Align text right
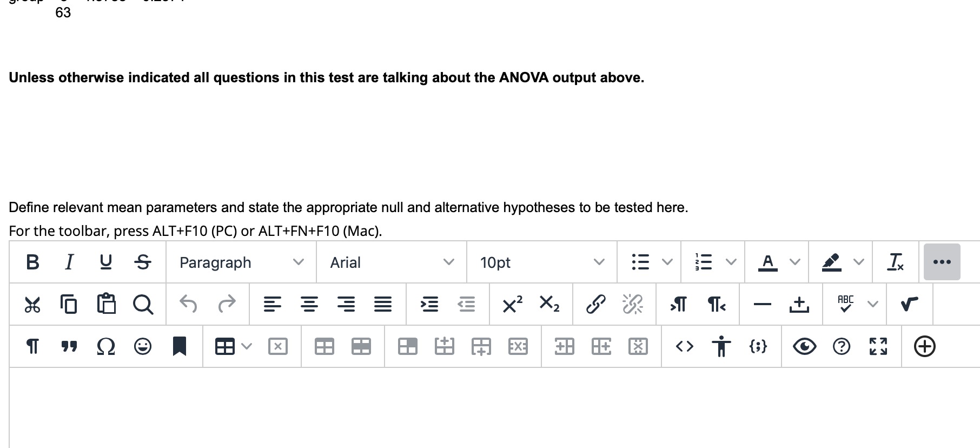Viewport: 980px width, 448px height. (346, 305)
